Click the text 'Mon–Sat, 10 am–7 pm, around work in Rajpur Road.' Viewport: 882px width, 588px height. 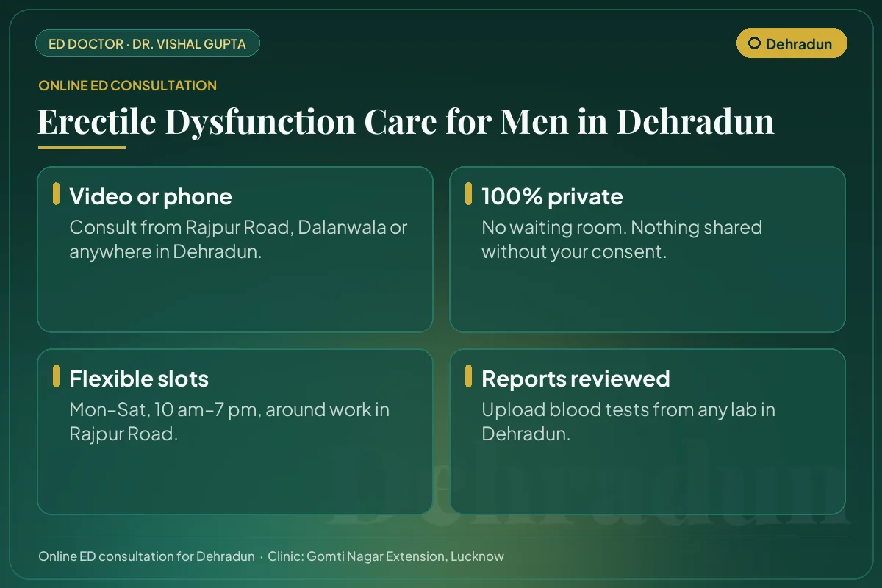229,421
